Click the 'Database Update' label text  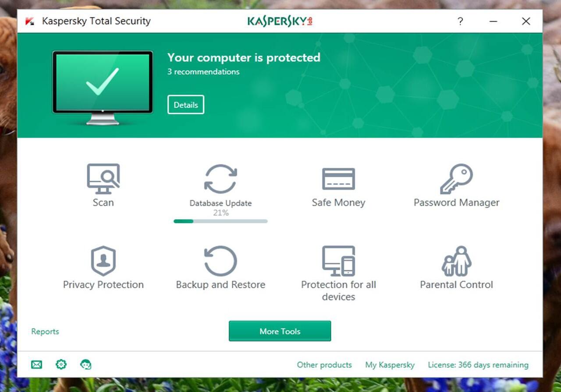click(220, 203)
